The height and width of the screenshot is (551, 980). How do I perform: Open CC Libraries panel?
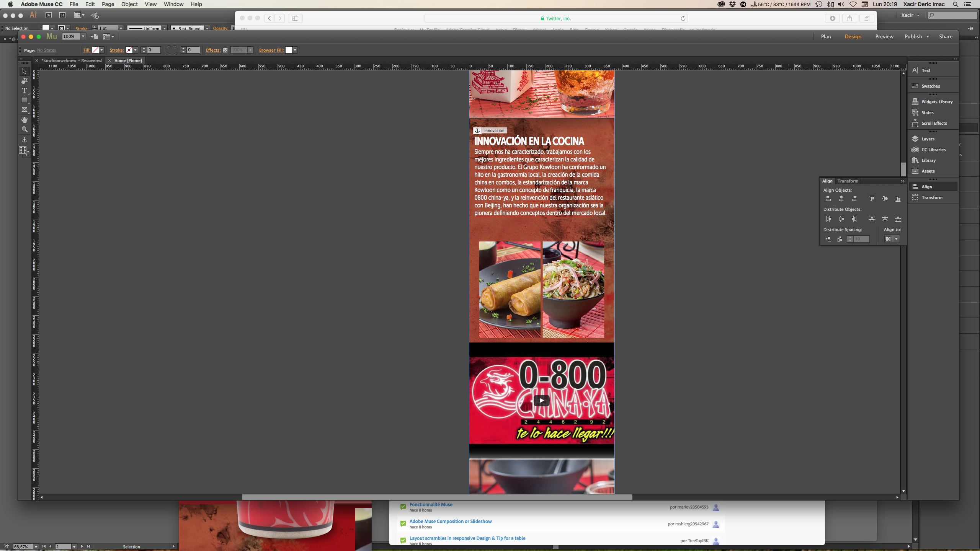(933, 150)
